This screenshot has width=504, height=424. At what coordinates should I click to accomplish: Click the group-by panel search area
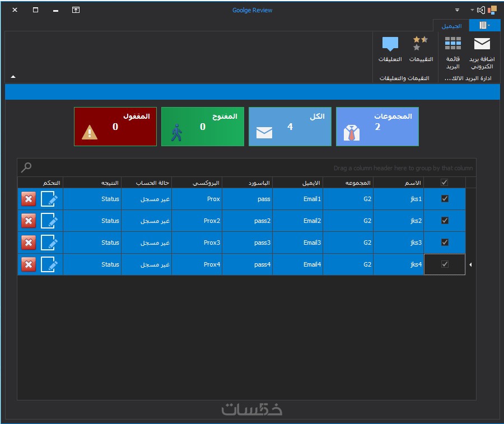click(x=246, y=167)
